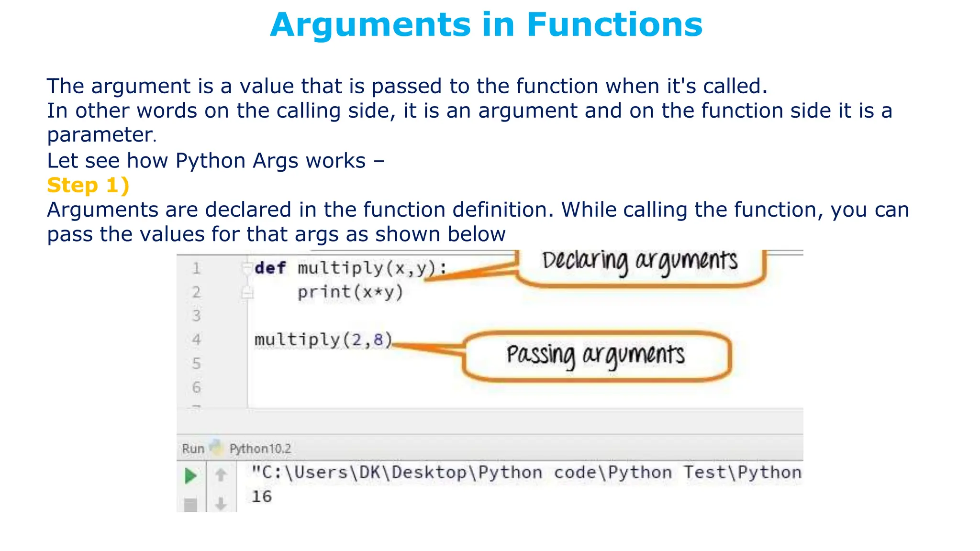The height and width of the screenshot is (551, 980).
Task: Click the code line 'print(x*y)'
Action: click(x=350, y=292)
